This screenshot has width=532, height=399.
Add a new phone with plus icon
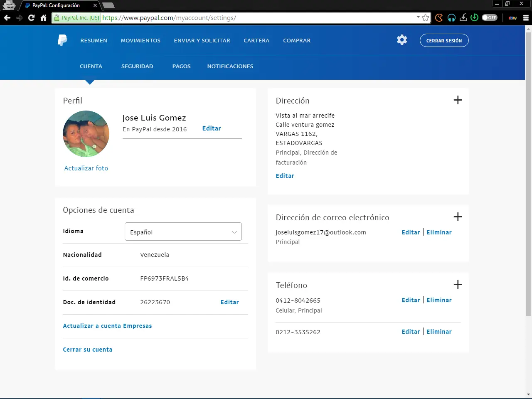[x=458, y=285]
